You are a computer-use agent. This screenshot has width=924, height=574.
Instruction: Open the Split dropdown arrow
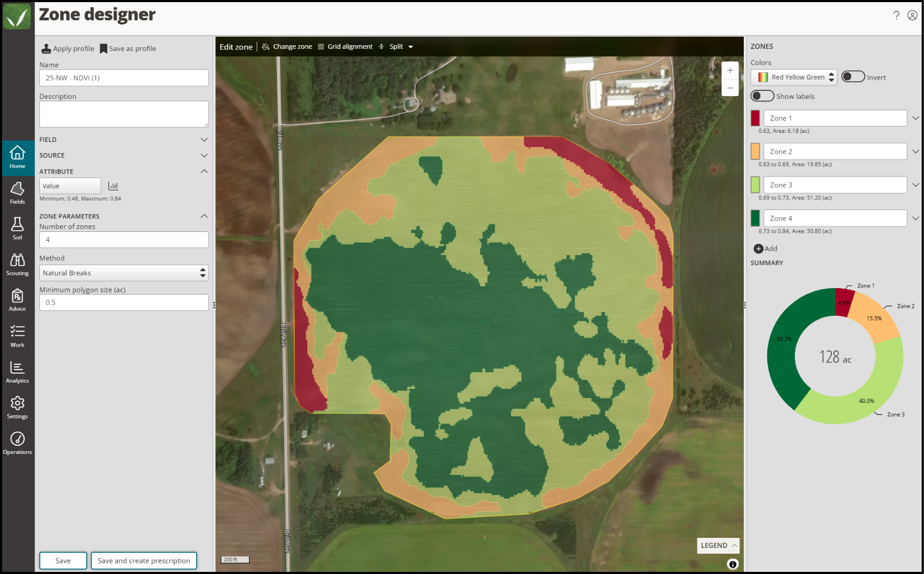click(410, 47)
